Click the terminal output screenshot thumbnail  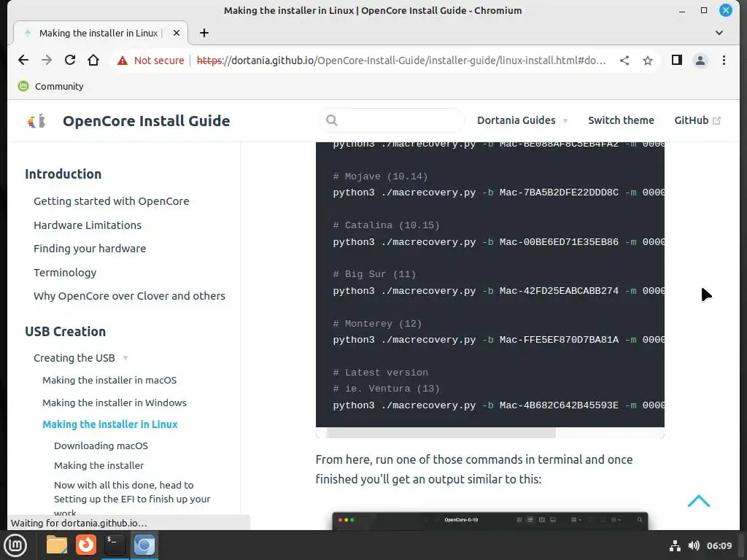point(489,521)
